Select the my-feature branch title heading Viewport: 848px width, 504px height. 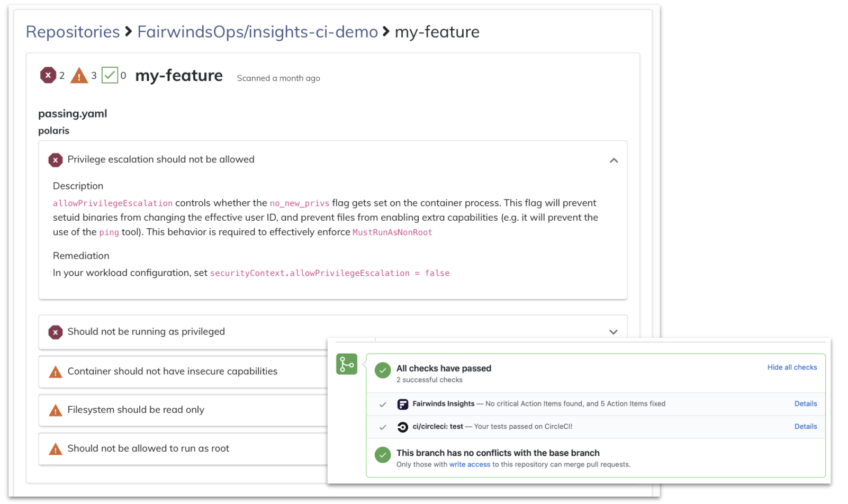click(x=179, y=76)
